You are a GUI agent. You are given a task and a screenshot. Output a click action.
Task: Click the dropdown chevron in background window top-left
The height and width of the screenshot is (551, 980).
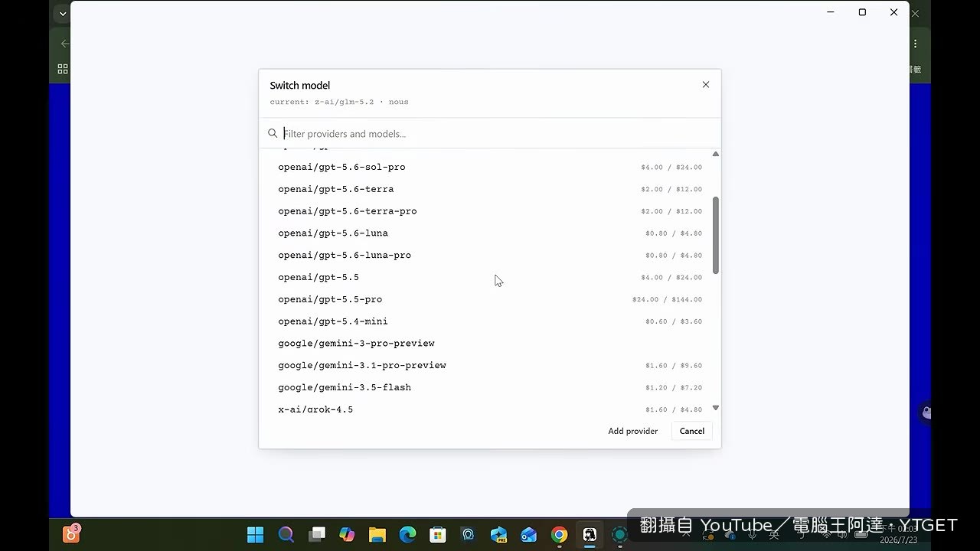point(63,14)
